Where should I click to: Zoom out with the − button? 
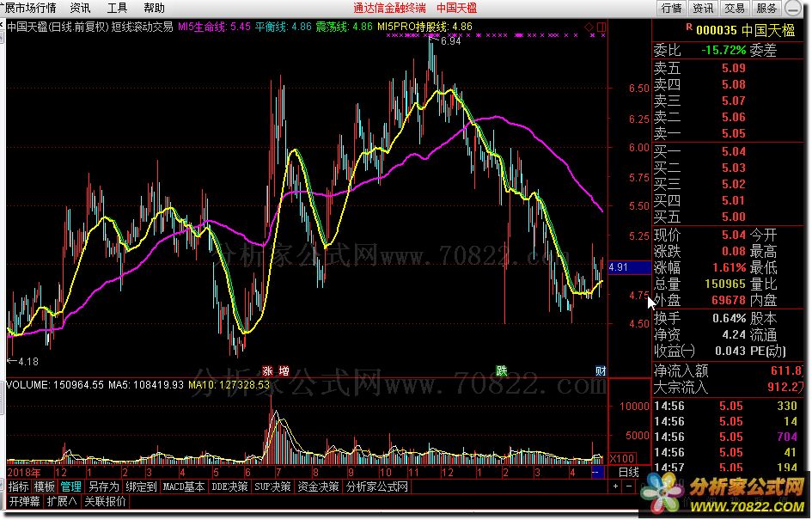pos(629,486)
